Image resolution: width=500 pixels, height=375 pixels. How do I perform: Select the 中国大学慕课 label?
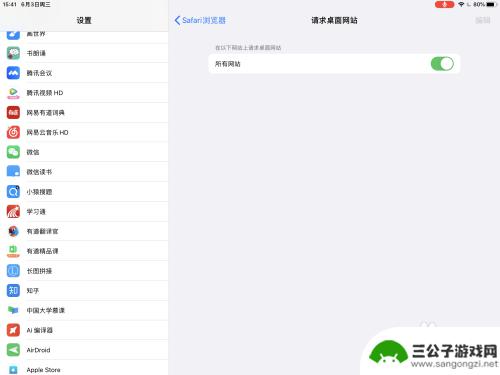[x=46, y=310]
